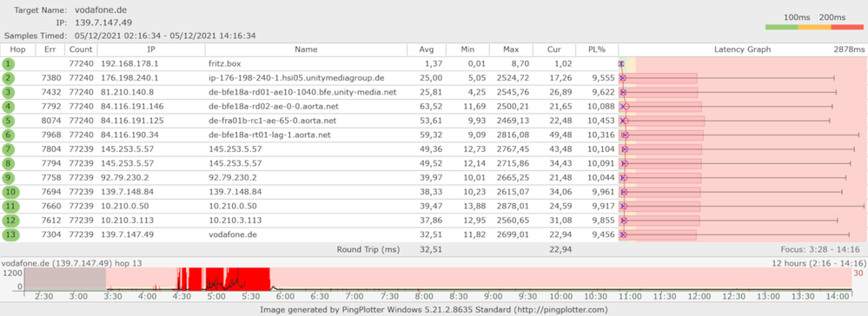This screenshot has width=868, height=316.
Task: Click the Samples Timed date range text
Action: (165, 36)
